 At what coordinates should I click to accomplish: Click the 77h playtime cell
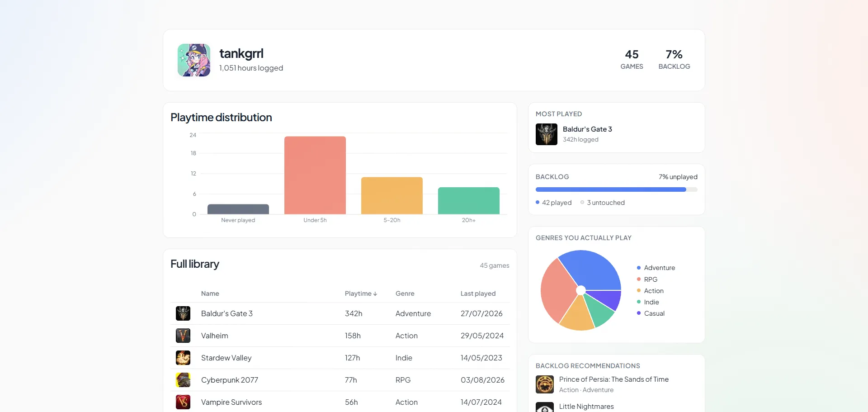(x=351, y=380)
